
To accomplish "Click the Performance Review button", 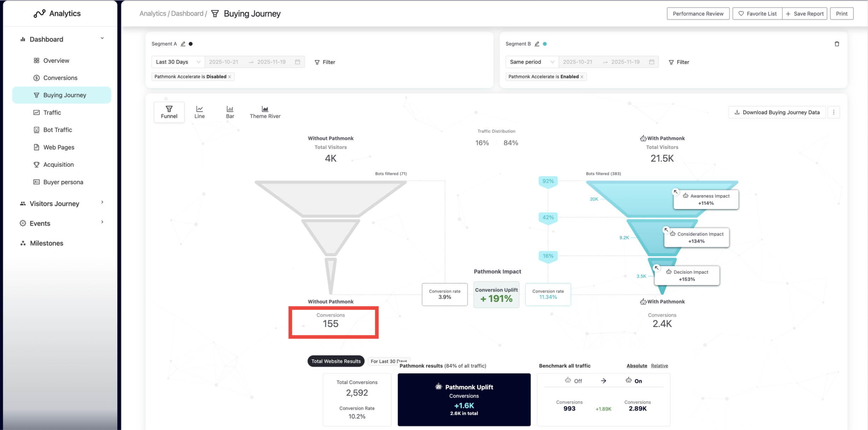I will point(698,13).
